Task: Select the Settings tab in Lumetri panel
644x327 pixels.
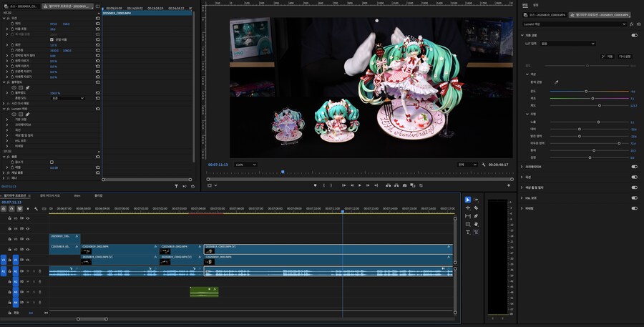Action: [535, 5]
